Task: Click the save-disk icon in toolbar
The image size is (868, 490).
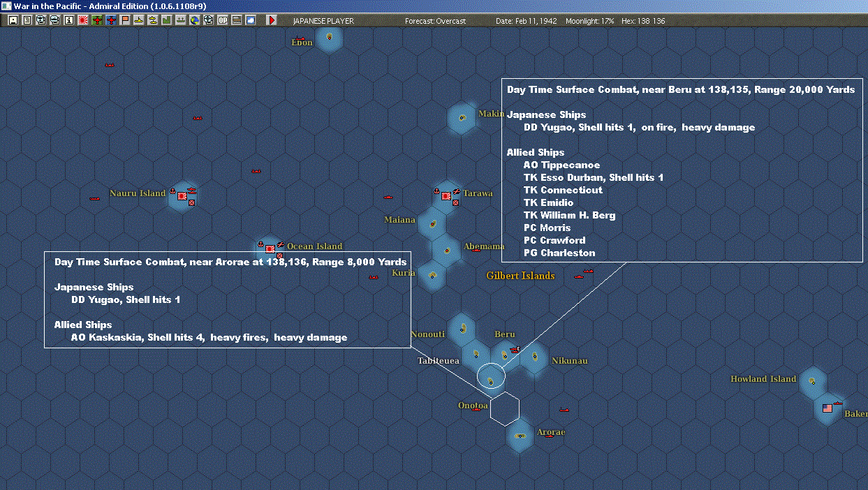Action: click(x=13, y=20)
